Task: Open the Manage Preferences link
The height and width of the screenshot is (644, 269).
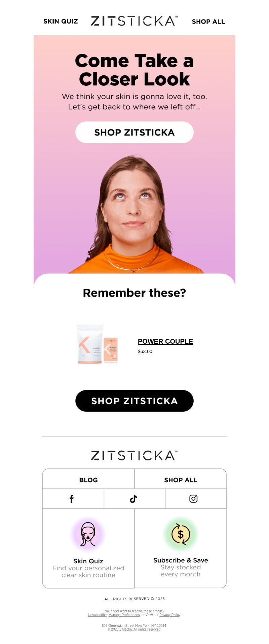Action: point(124,615)
